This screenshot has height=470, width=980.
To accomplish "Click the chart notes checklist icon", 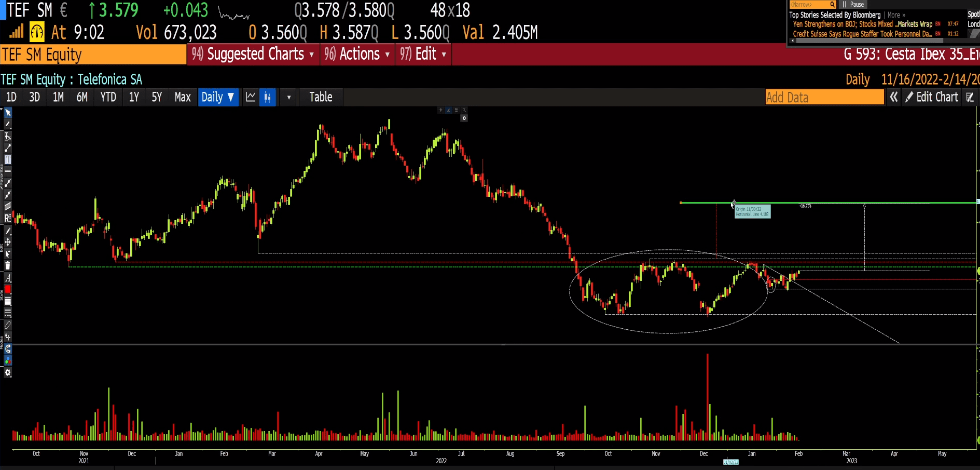I will pos(970,97).
